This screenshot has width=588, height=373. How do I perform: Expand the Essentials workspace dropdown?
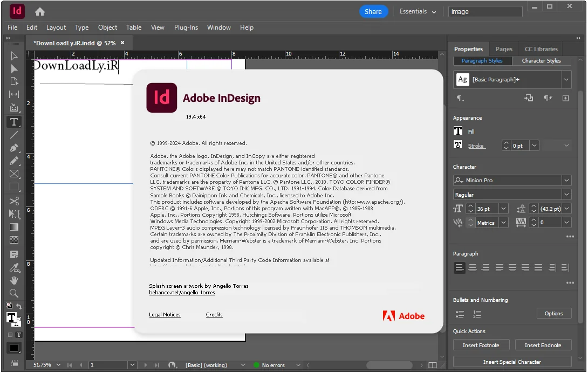pos(418,12)
